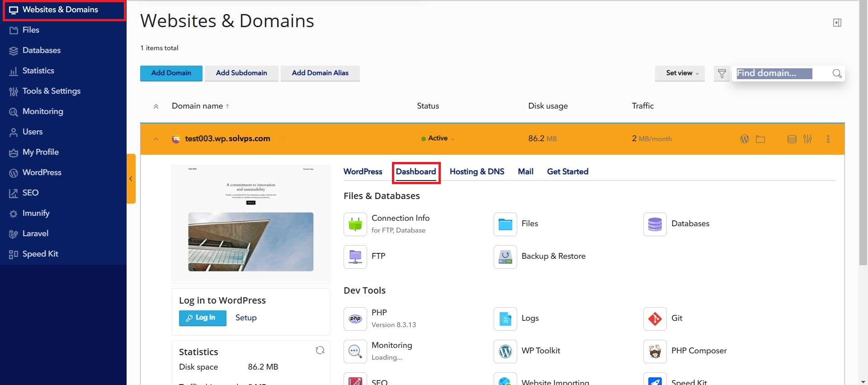Switch to the Hosting & DNS tab
The image size is (868, 385).
point(477,171)
